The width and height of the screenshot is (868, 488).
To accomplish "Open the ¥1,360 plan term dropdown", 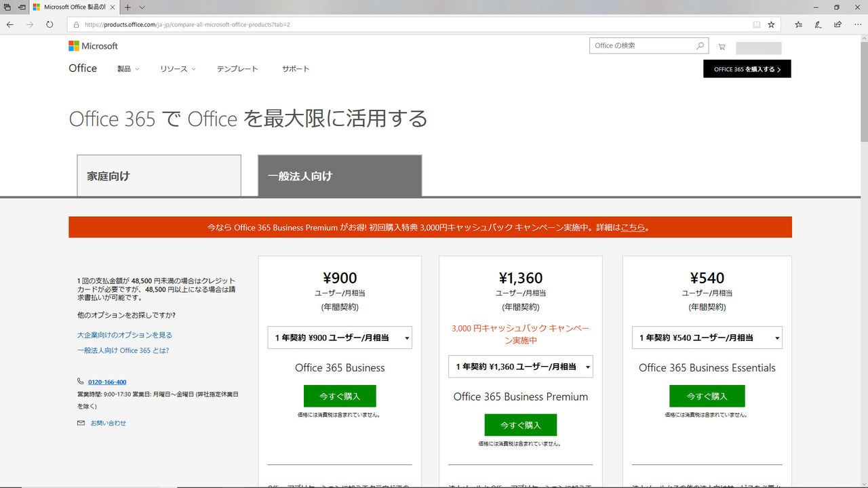I will point(521,367).
